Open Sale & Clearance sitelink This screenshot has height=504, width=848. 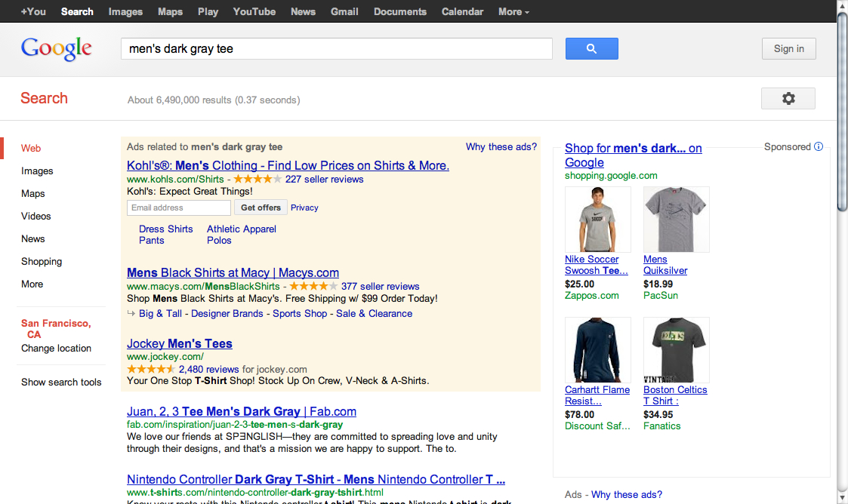click(x=375, y=313)
